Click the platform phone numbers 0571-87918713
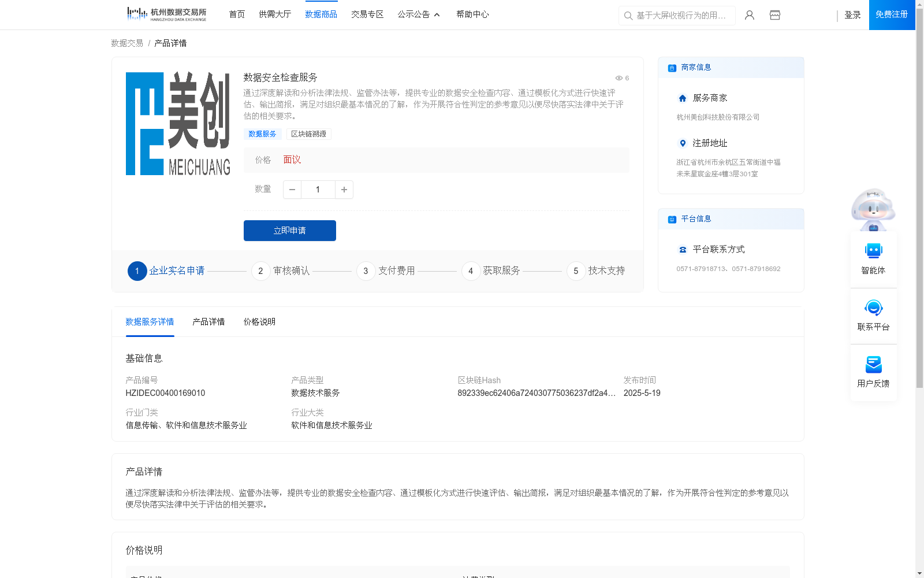924x578 pixels. (728, 269)
